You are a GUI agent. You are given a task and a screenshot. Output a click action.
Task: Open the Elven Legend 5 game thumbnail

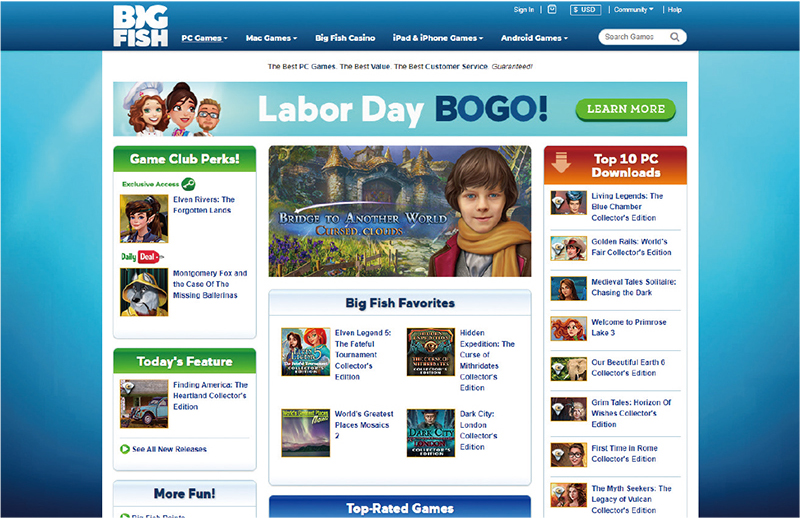[x=306, y=352]
